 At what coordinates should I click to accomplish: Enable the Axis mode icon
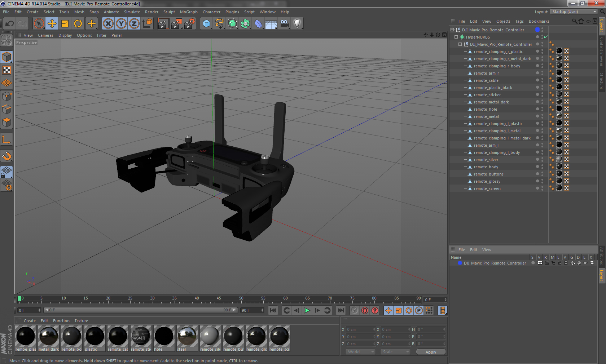[x=6, y=139]
